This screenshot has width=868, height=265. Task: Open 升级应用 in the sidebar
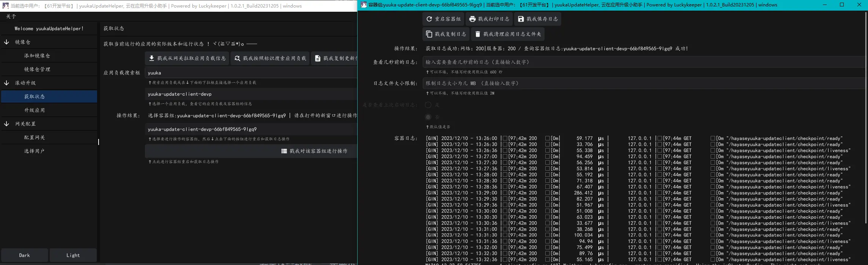pos(35,110)
